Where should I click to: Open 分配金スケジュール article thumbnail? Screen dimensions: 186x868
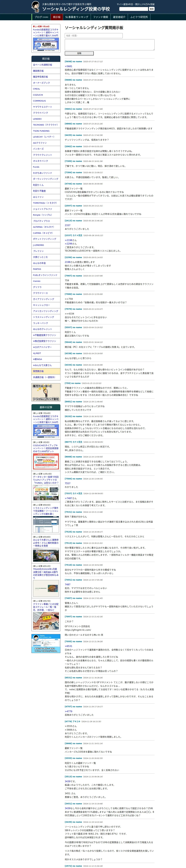tap(46, 621)
